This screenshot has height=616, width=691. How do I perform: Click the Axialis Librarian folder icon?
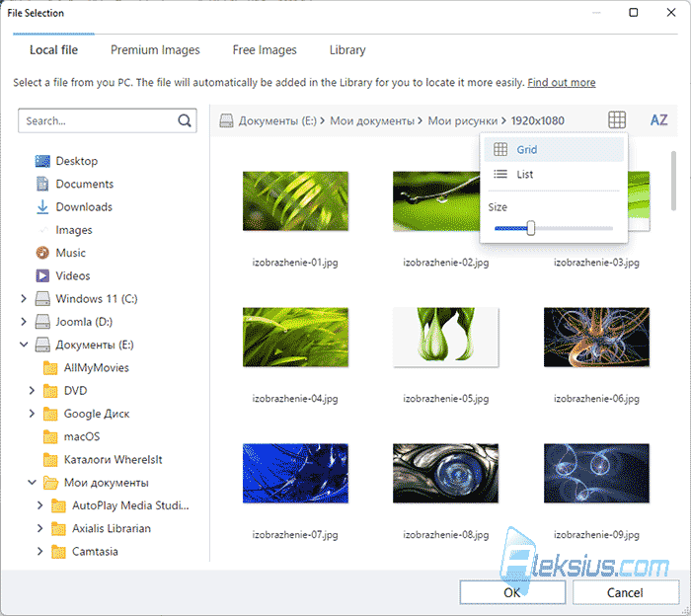pos(58,529)
